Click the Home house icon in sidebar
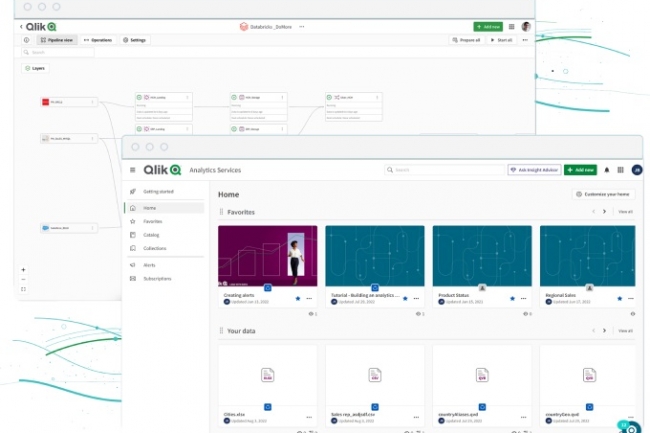The height and width of the screenshot is (433, 650). pos(133,208)
